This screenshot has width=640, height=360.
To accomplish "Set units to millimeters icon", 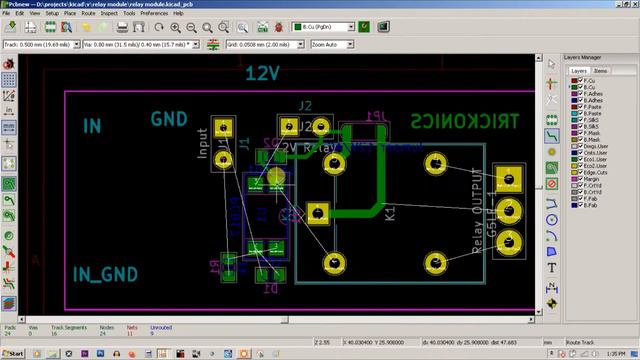I will click(x=9, y=127).
